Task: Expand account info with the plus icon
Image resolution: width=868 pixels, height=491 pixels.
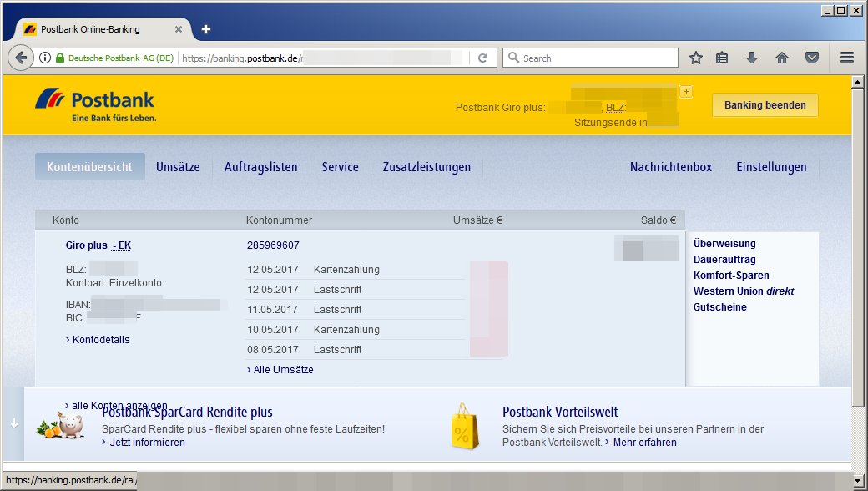Action: point(686,91)
